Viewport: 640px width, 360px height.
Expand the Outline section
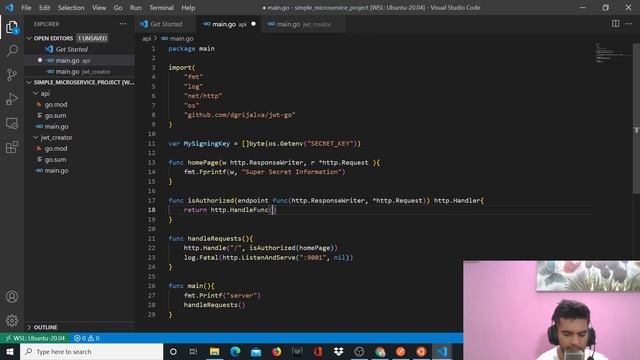pos(80,327)
